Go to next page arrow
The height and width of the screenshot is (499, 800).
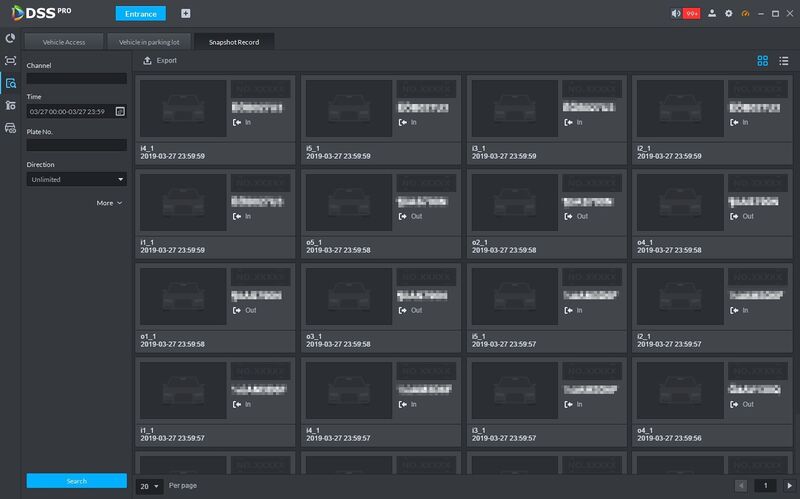(789, 486)
